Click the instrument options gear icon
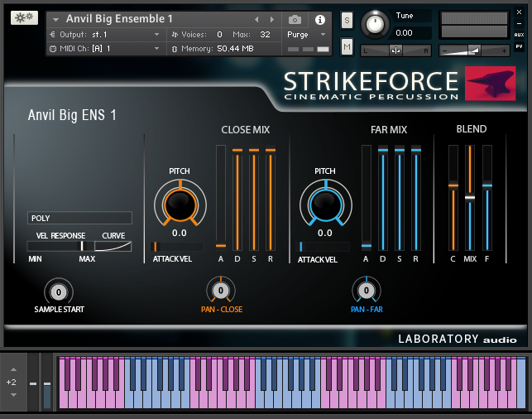The width and height of the screenshot is (532, 419). [23, 17]
